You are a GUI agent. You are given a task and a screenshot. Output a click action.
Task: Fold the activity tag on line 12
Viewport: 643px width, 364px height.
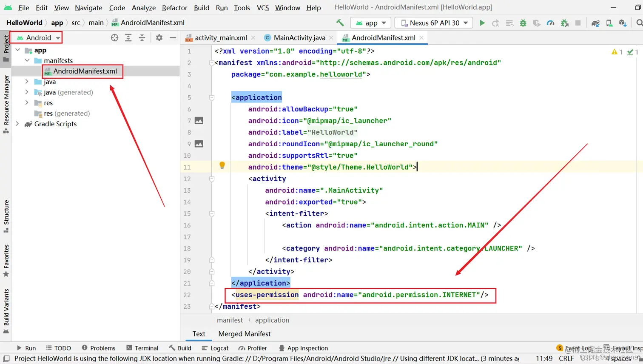tap(211, 179)
